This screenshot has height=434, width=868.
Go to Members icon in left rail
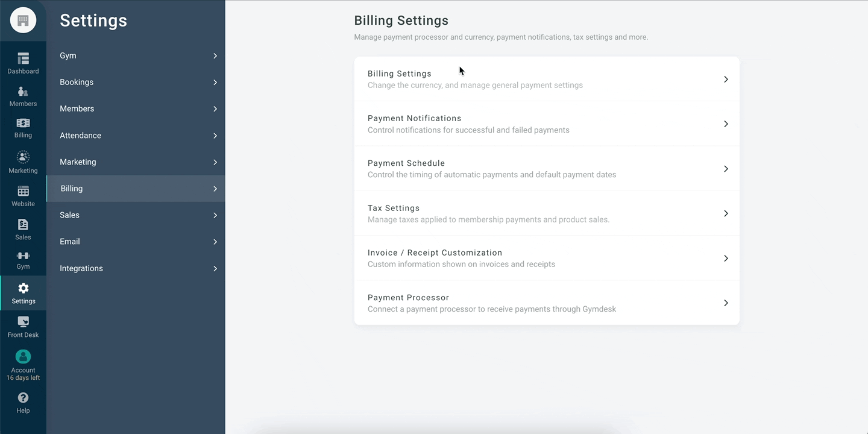tap(23, 92)
